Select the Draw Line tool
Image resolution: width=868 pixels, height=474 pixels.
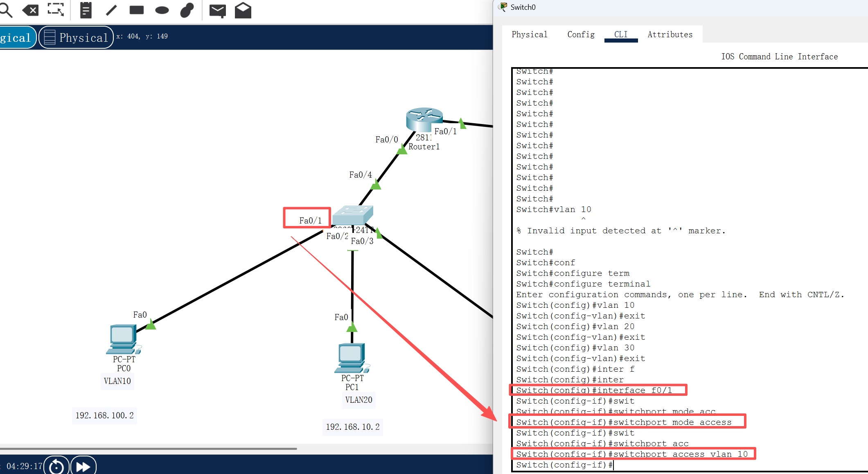[x=111, y=10]
